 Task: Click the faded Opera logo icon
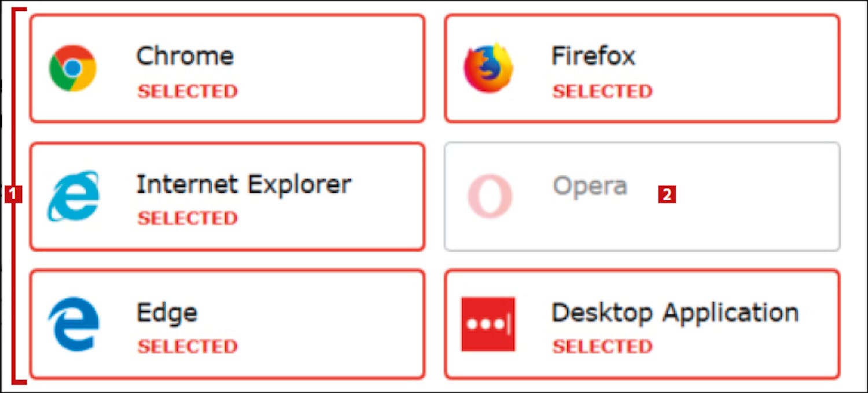click(x=490, y=196)
